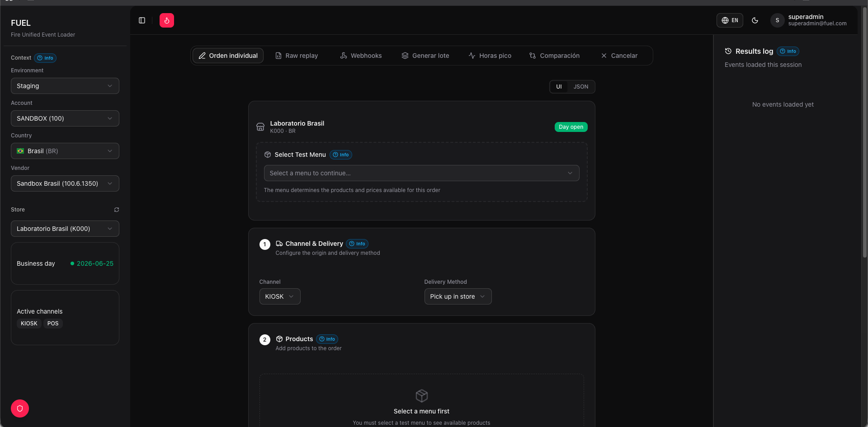Switch view to UI mode
Image resolution: width=868 pixels, height=427 pixels.
tap(559, 87)
